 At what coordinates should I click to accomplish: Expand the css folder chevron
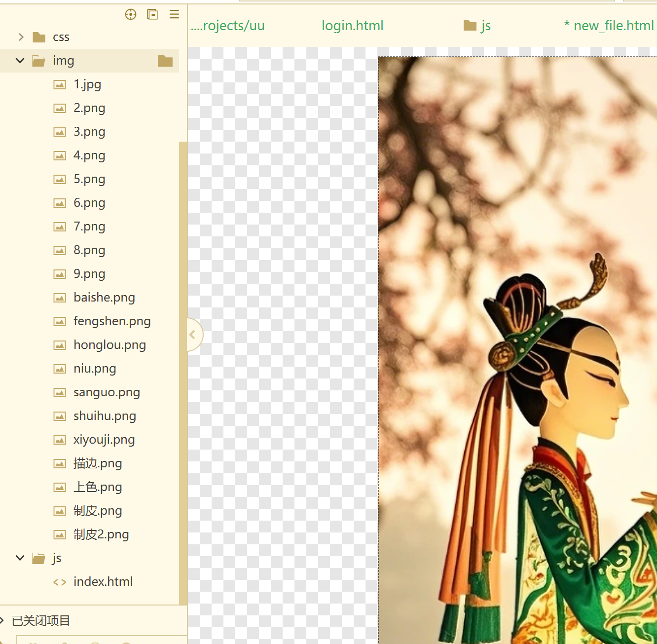(x=21, y=37)
